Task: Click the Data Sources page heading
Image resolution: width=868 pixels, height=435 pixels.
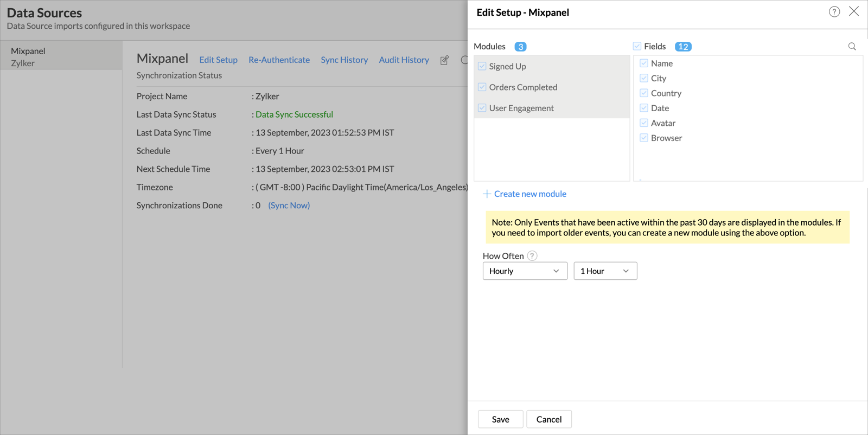Action: [44, 12]
